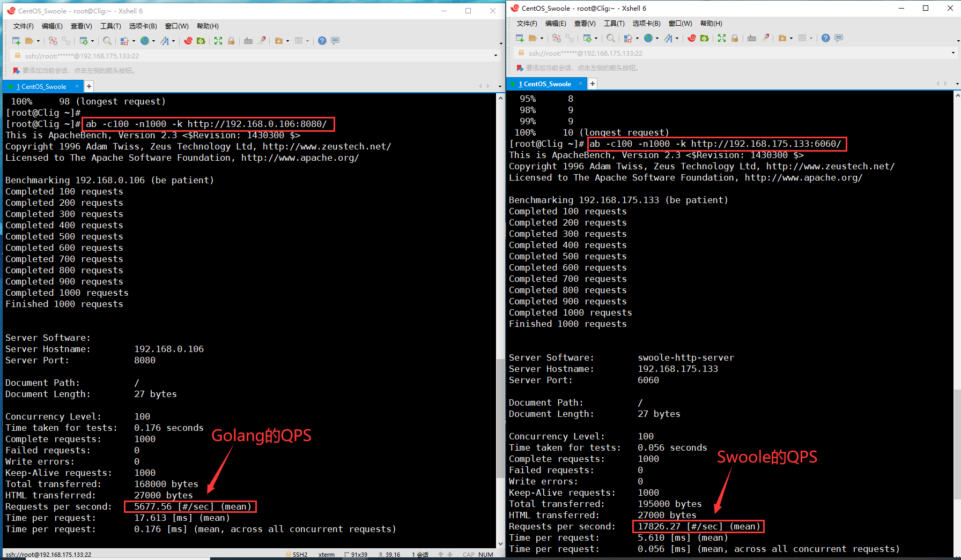961x560 pixels.
Task: Toggle the session lock icon
Action: [x=231, y=41]
